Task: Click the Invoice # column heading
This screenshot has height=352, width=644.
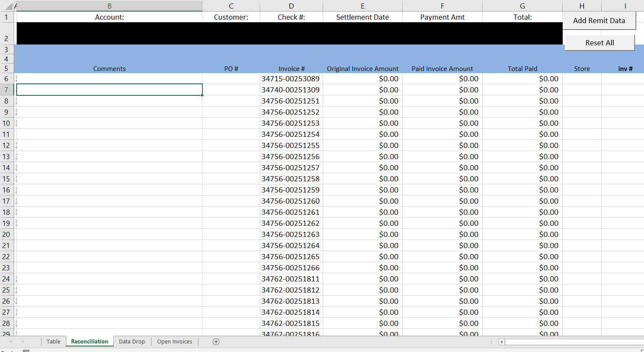Action: point(291,68)
